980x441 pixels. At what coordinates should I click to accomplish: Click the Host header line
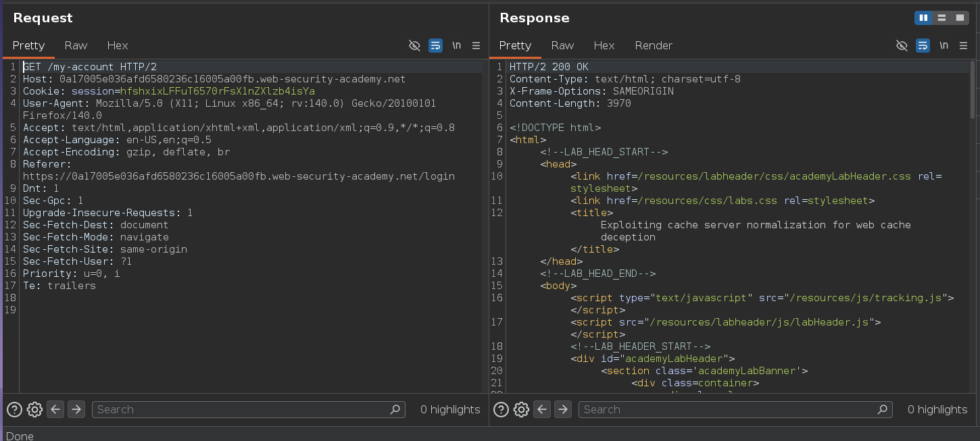point(214,79)
